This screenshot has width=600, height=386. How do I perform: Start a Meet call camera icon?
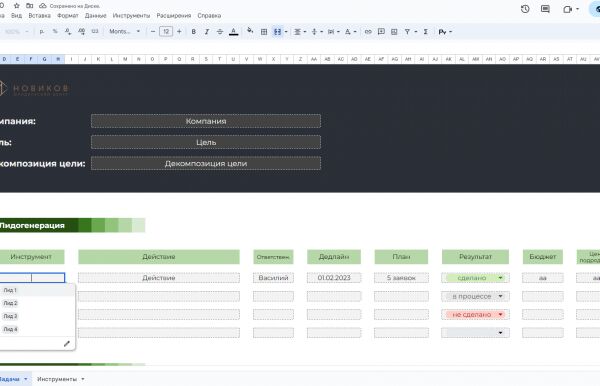(x=567, y=9)
